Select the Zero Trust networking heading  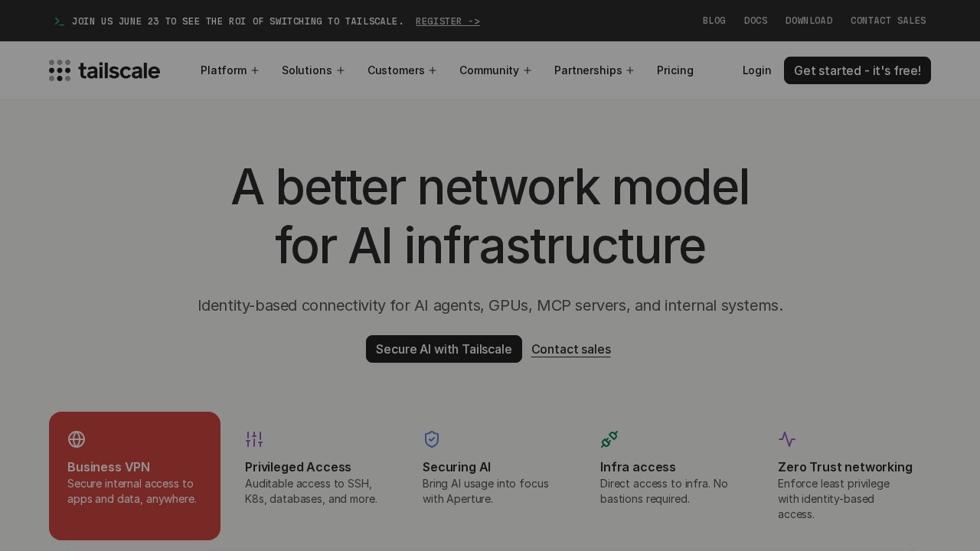coord(845,467)
